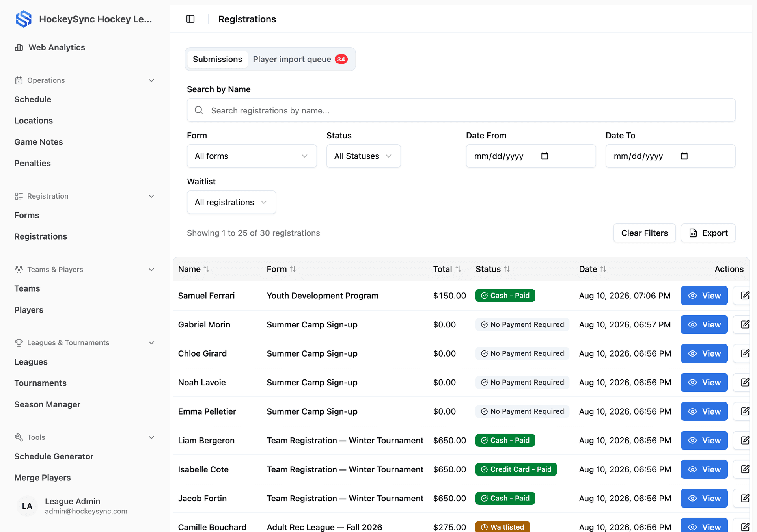757x532 pixels.
Task: Open Forms in sidebar
Action: 27,215
